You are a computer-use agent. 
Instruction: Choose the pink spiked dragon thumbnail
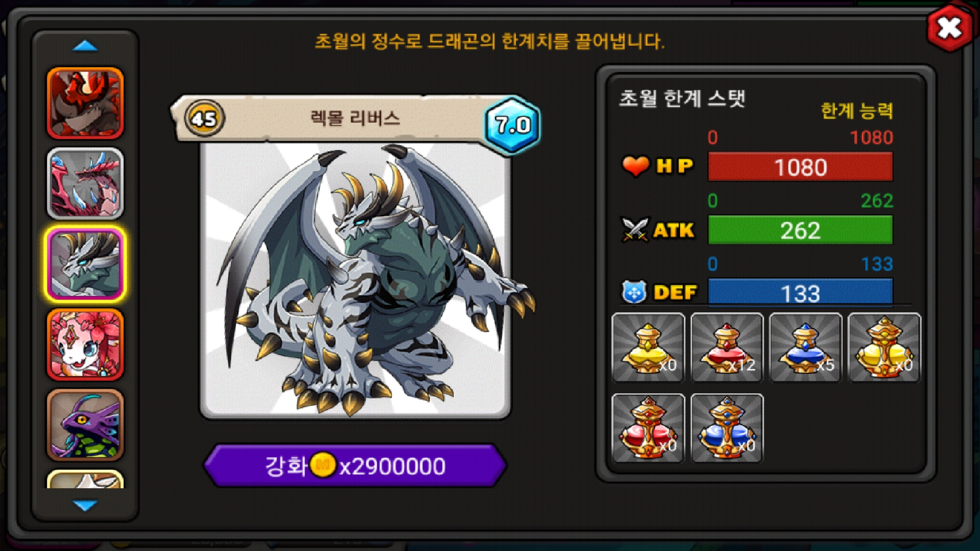85,184
